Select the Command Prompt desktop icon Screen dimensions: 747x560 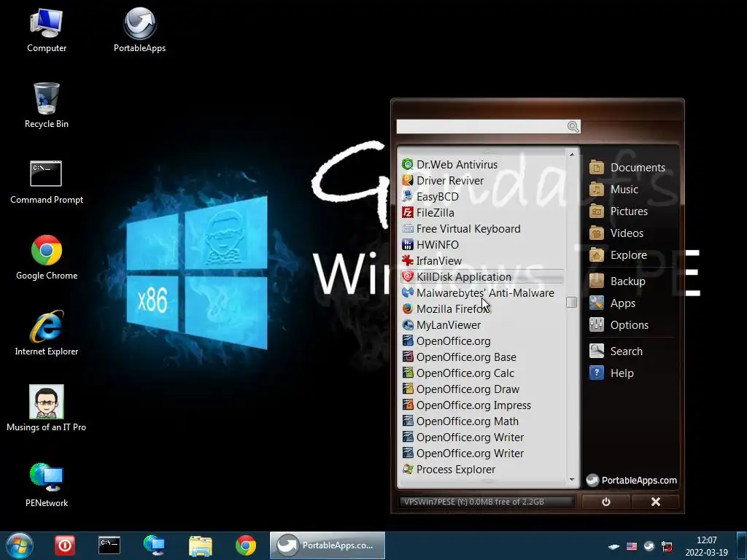coord(46,182)
